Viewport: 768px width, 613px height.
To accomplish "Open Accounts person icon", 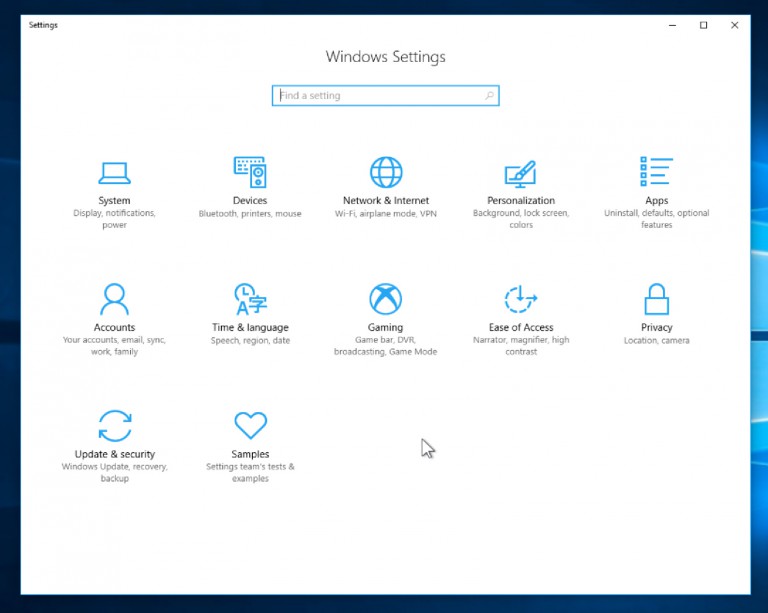I will (x=114, y=299).
